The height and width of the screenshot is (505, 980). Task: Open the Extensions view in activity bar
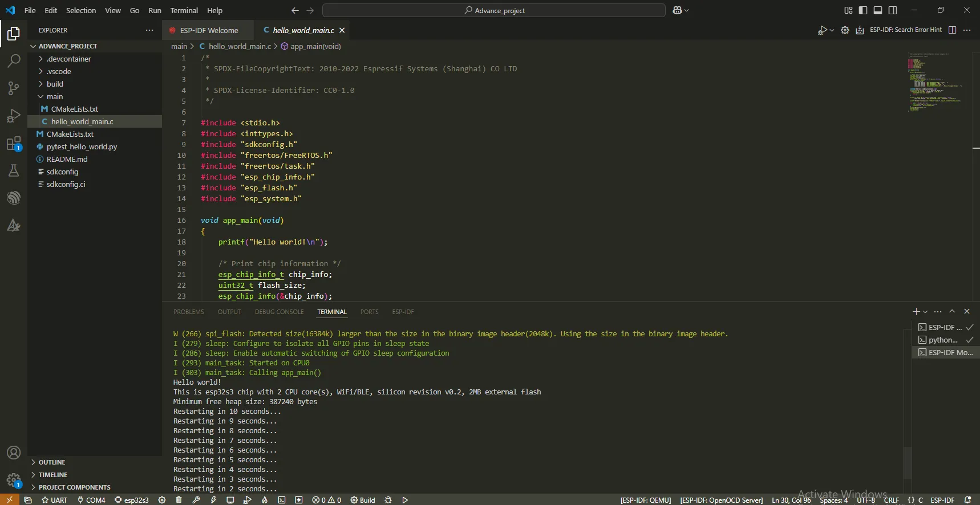(x=13, y=143)
